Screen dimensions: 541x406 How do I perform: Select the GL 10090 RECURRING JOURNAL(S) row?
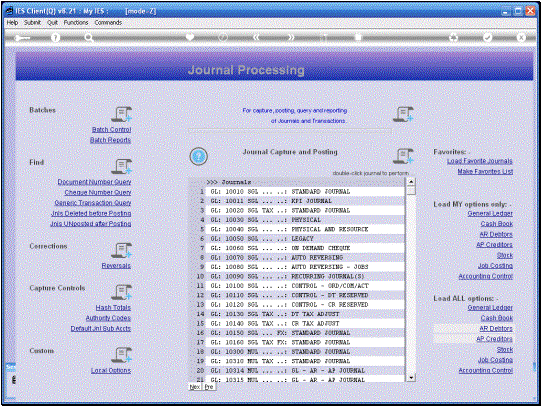click(x=305, y=276)
